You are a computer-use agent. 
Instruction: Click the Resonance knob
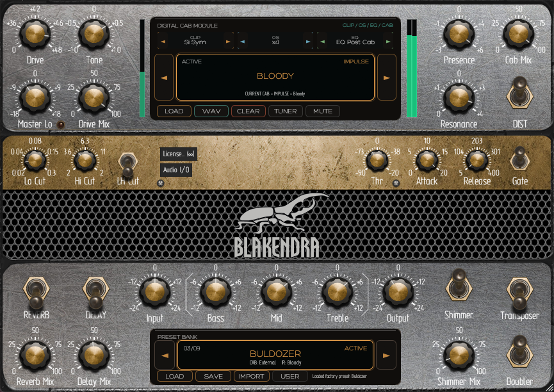coord(459,97)
